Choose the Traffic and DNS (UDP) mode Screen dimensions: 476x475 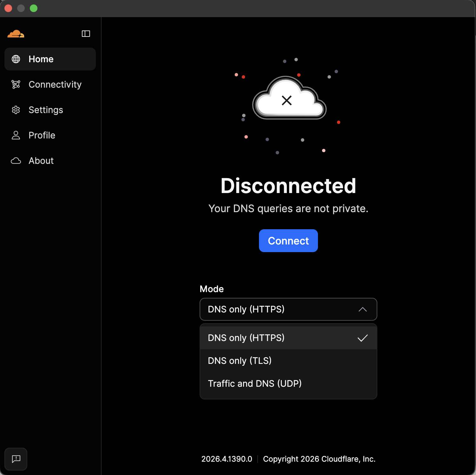288,384
